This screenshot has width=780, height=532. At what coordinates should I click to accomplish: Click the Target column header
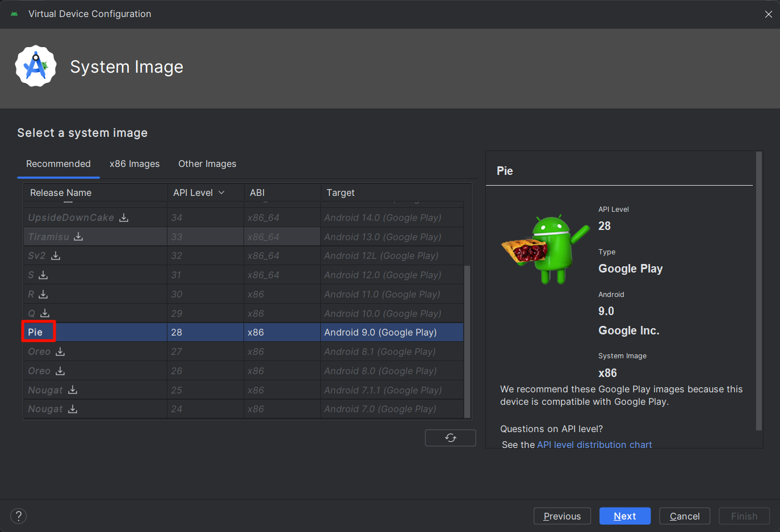396,192
